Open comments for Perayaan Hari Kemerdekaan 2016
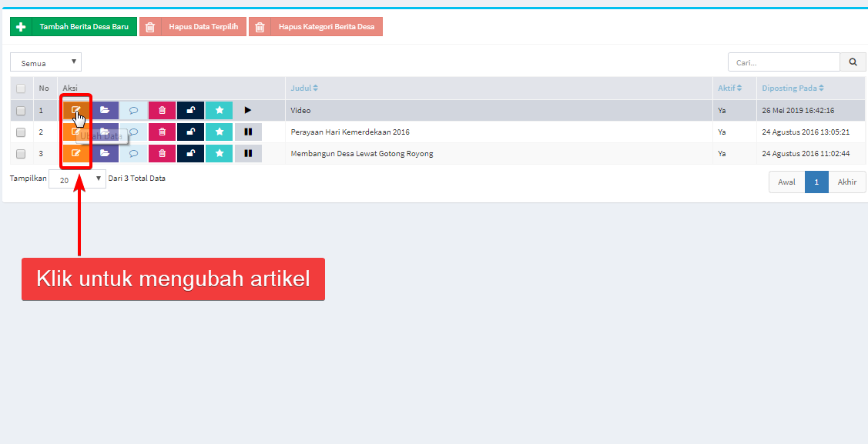Image resolution: width=868 pixels, height=444 pixels. (x=133, y=132)
